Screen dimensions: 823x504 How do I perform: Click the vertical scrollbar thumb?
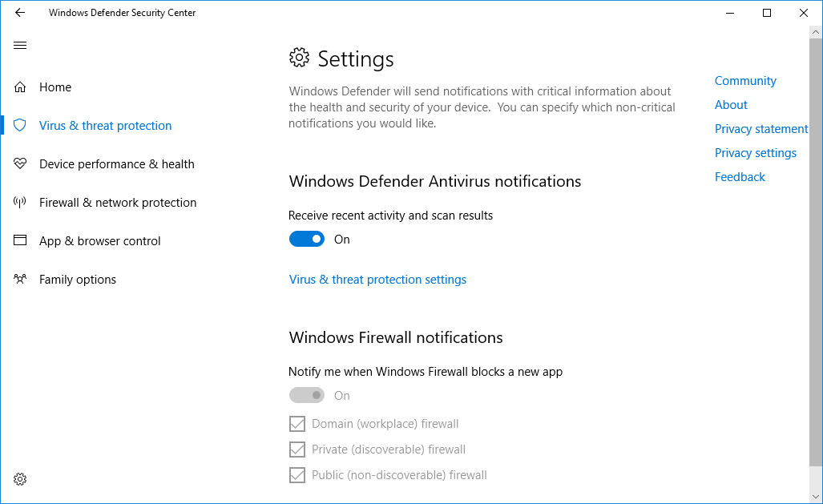coord(816,252)
